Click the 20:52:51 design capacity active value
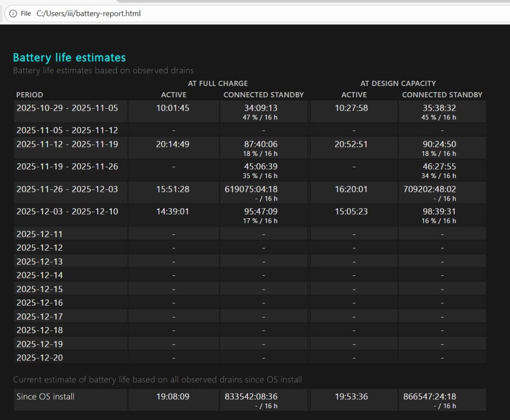The width and height of the screenshot is (510, 420). pos(351,144)
